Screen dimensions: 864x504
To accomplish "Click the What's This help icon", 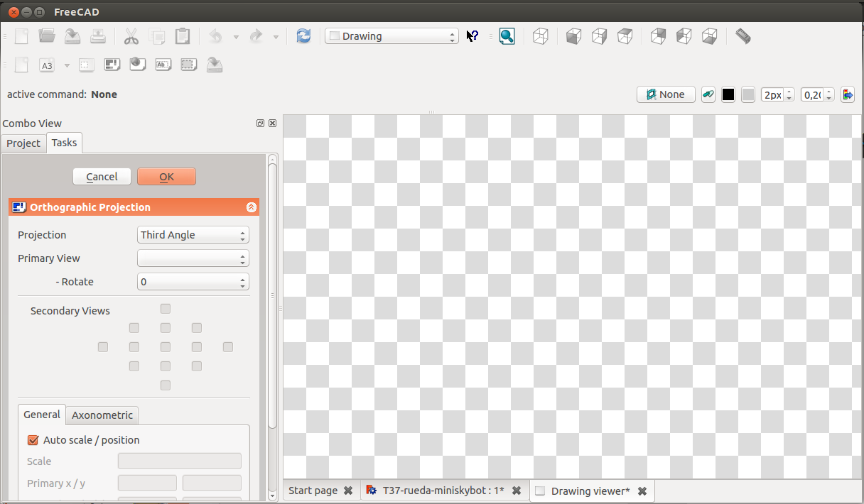I will tap(472, 36).
